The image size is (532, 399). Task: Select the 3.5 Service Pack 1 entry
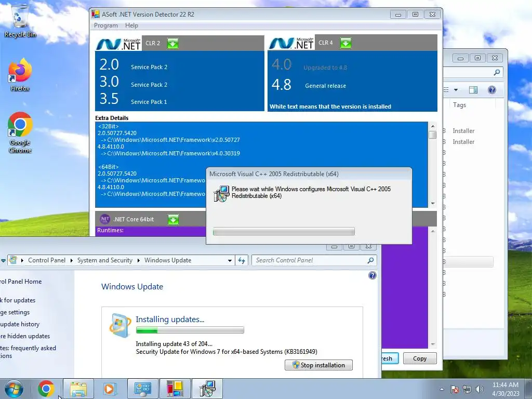[134, 99]
